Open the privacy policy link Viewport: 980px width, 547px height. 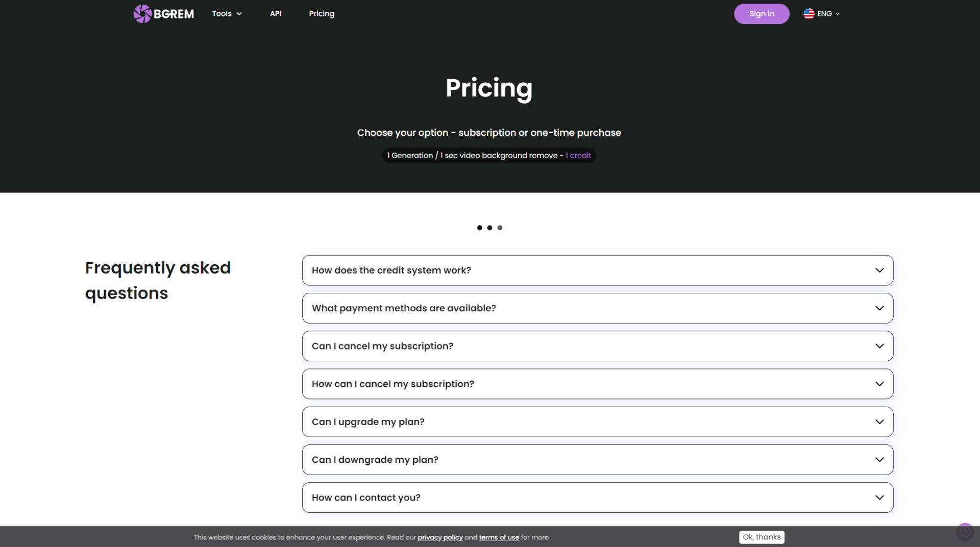click(x=440, y=537)
